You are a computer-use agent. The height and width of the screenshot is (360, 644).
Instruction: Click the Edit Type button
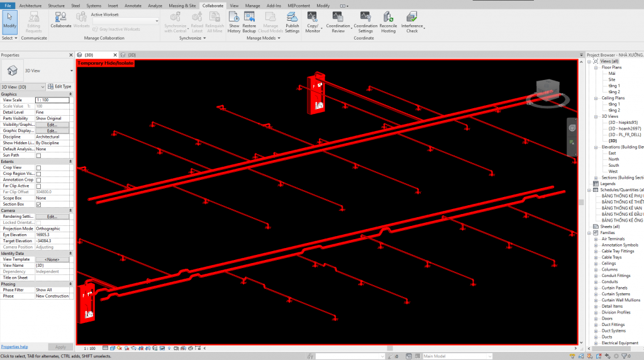tap(60, 87)
